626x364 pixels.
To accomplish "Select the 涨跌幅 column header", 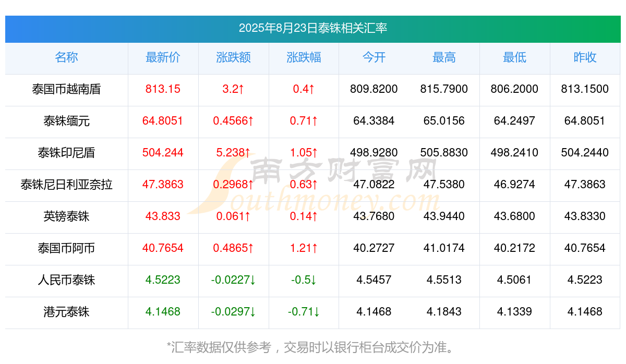I will tap(304, 58).
